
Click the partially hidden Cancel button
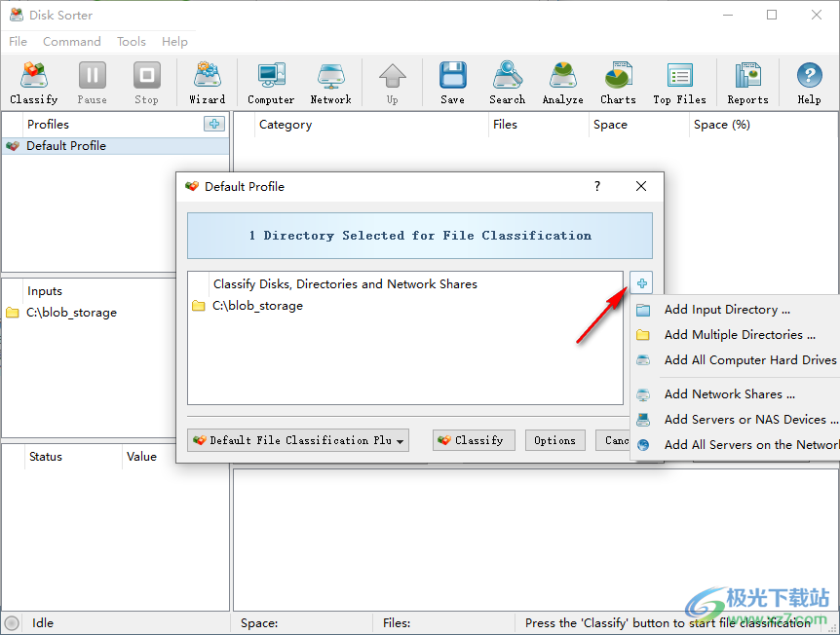[x=613, y=440]
